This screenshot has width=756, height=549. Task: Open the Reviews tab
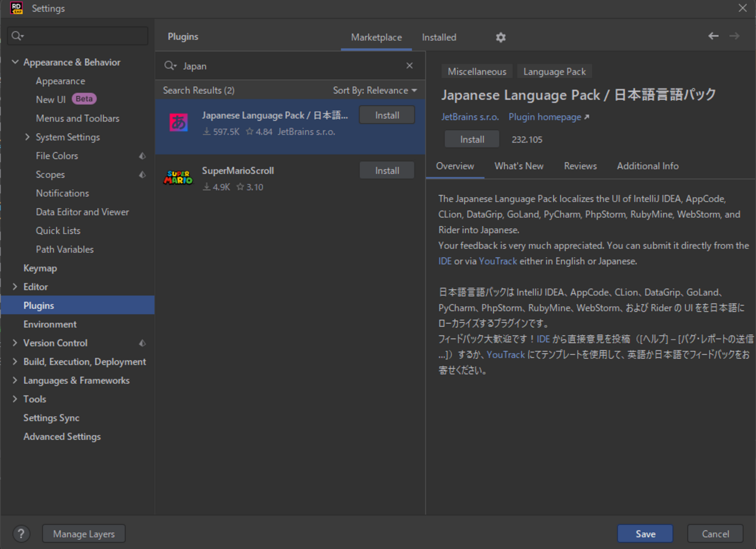click(x=580, y=166)
